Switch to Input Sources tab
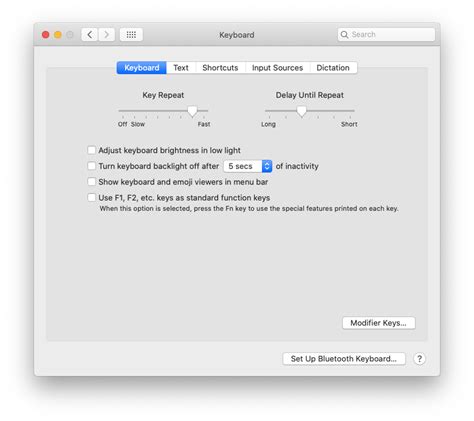This screenshot has width=474, height=421. [277, 68]
